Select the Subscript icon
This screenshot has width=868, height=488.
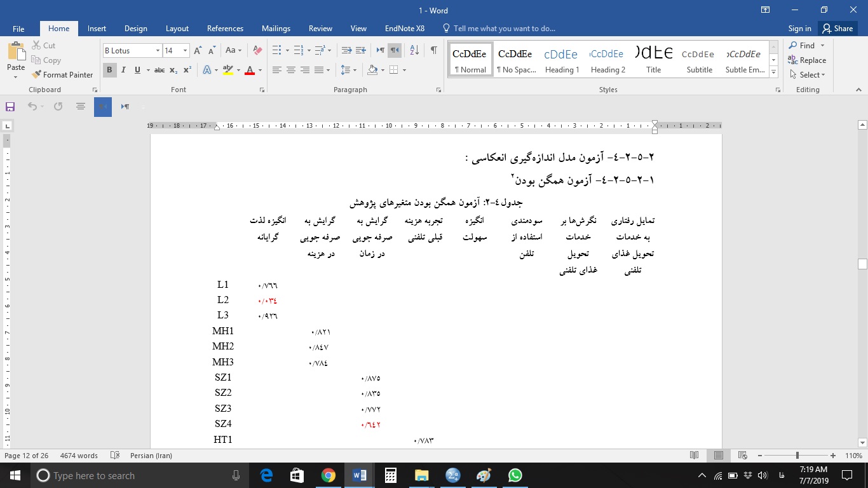click(x=173, y=71)
